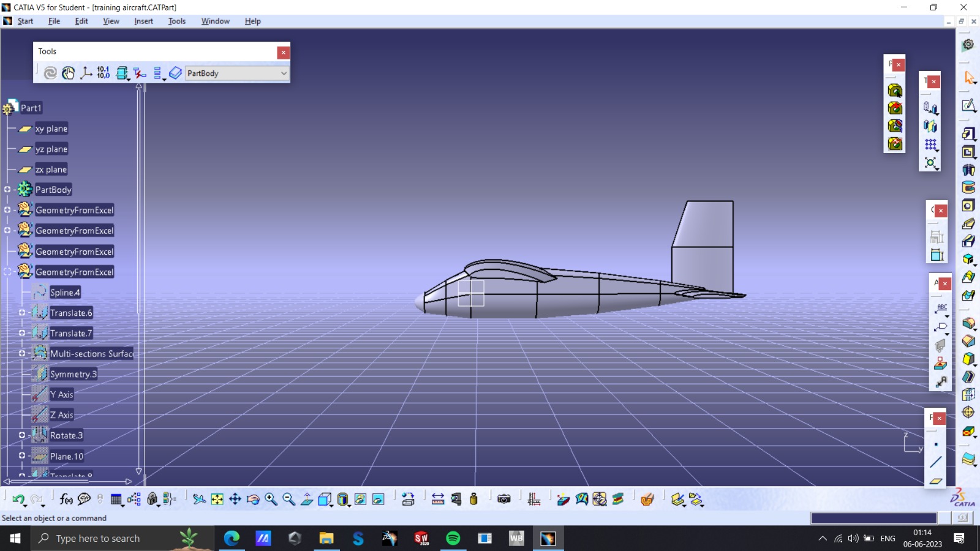The height and width of the screenshot is (551, 980).
Task: Click the workbench gear icon top right
Action: tap(968, 45)
